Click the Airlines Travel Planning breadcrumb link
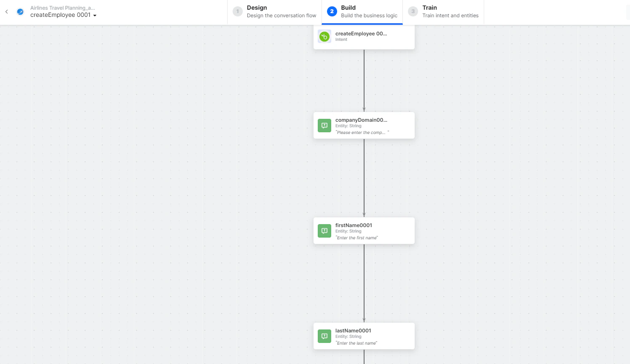 click(x=62, y=8)
